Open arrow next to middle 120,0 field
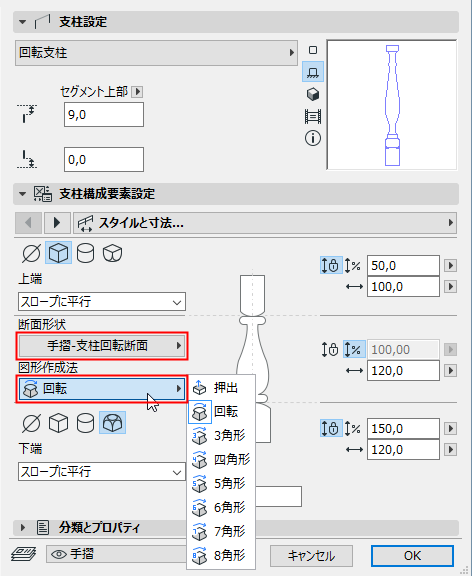The width and height of the screenshot is (472, 576). [x=451, y=370]
